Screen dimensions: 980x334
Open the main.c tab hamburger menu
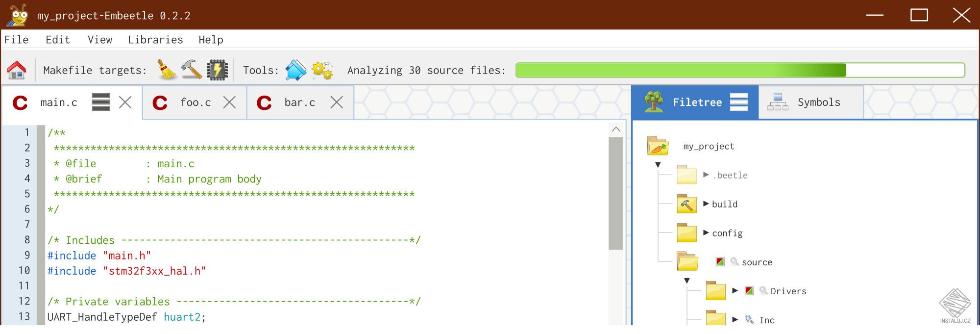pyautogui.click(x=101, y=102)
